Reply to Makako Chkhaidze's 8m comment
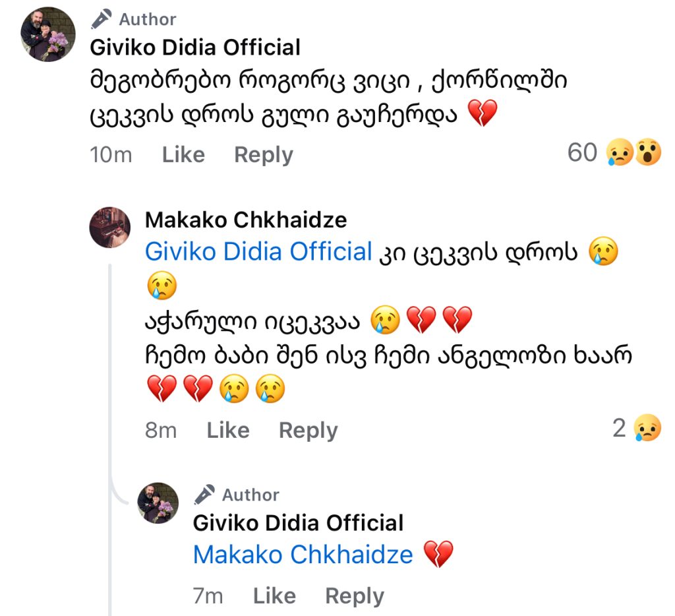675x616 pixels. pos(308,430)
